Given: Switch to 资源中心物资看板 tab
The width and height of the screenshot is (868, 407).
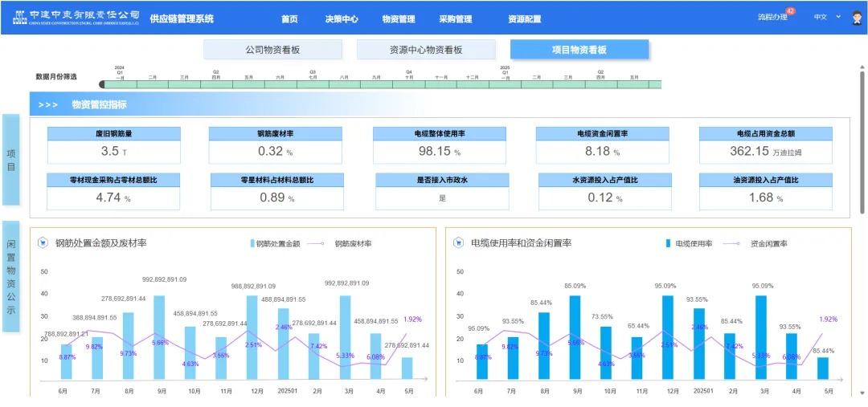Looking at the screenshot, I should [426, 50].
